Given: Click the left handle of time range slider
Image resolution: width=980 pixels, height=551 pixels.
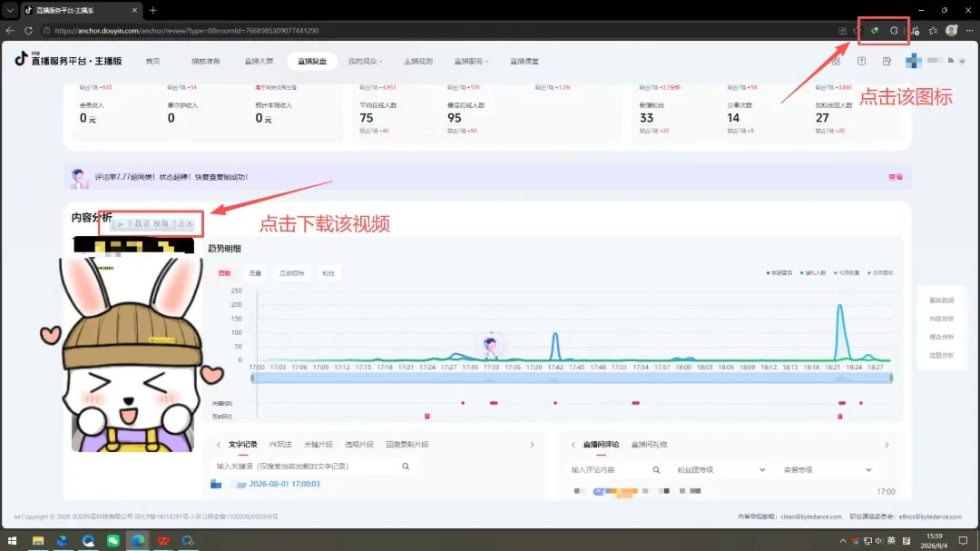Looking at the screenshot, I should (x=252, y=378).
